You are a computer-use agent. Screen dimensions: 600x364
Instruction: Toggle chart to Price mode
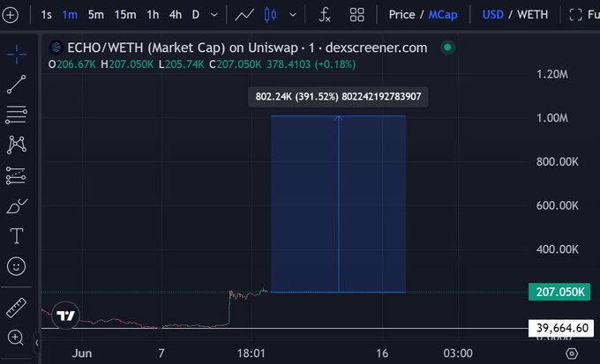point(401,15)
